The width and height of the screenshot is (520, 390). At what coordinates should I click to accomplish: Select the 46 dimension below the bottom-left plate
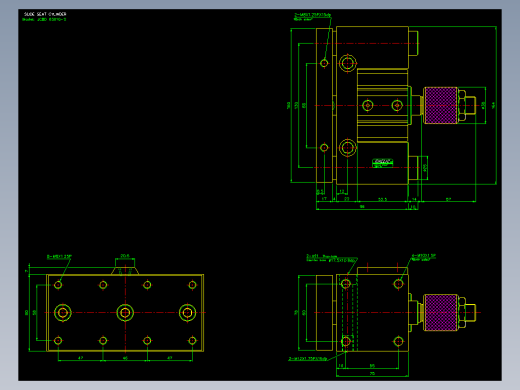coord(125,358)
